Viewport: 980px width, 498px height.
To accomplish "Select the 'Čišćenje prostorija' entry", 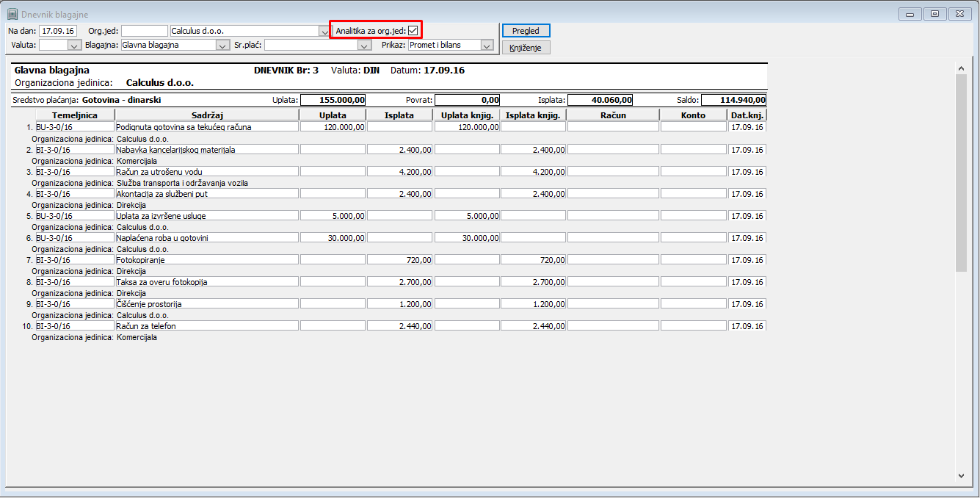I will (x=206, y=303).
